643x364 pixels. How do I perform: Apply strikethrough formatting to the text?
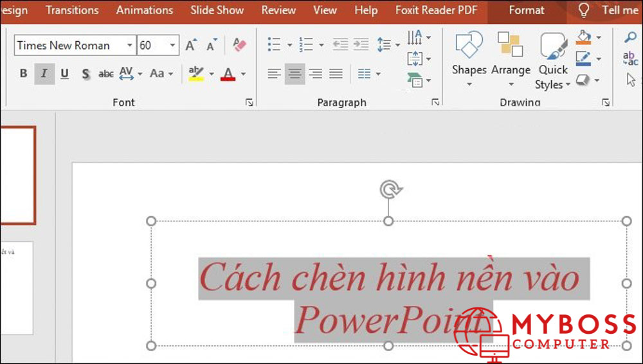pyautogui.click(x=105, y=74)
